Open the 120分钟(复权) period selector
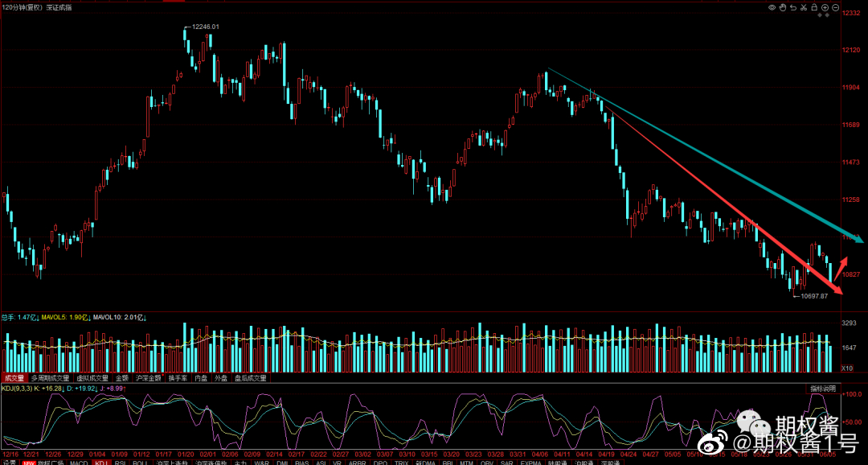Screen dimensions: 868x465 click(x=23, y=7)
